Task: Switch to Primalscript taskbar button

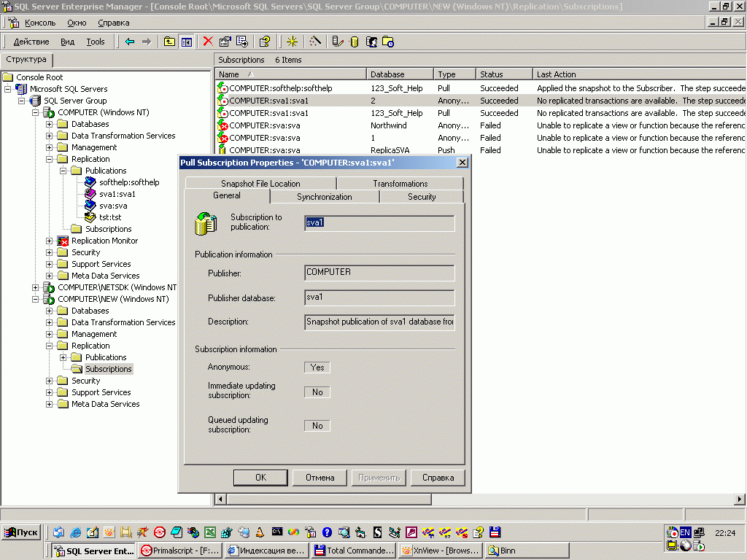Action: [x=180, y=551]
